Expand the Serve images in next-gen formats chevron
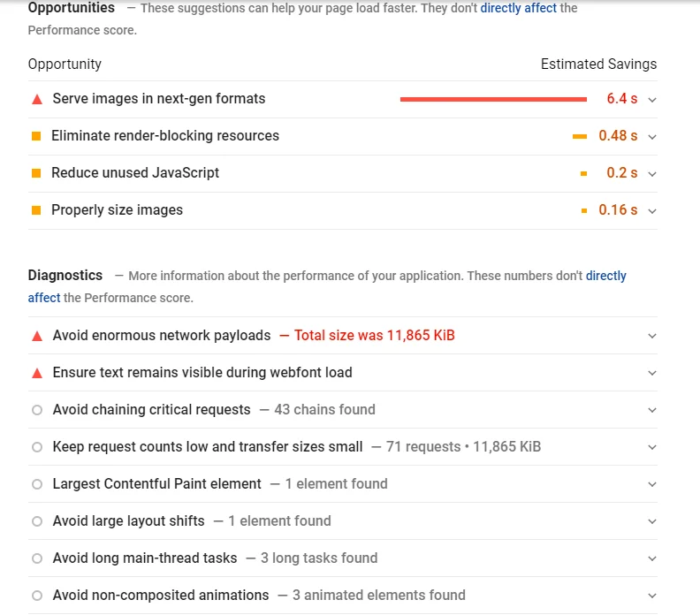 tap(652, 100)
